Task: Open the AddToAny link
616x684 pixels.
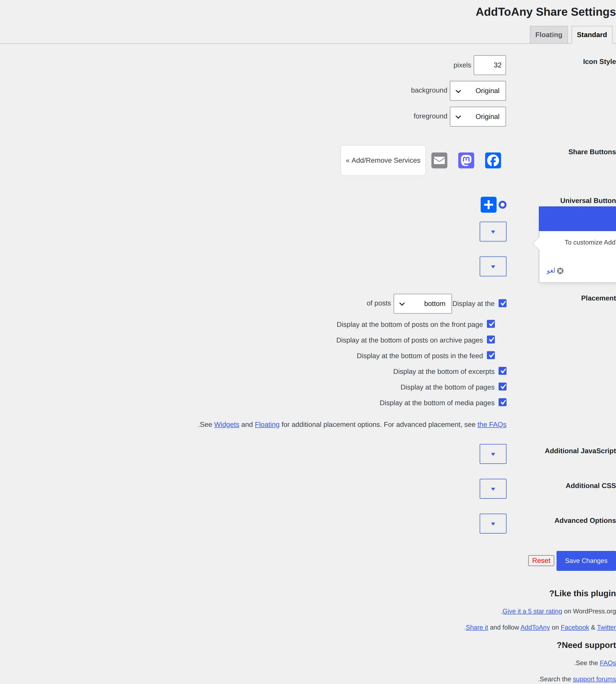Action: point(535,628)
